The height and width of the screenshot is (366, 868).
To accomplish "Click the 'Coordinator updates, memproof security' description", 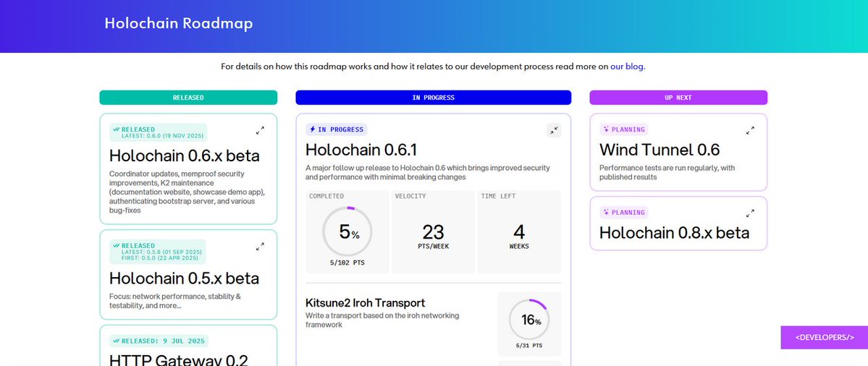I will click(187, 192).
